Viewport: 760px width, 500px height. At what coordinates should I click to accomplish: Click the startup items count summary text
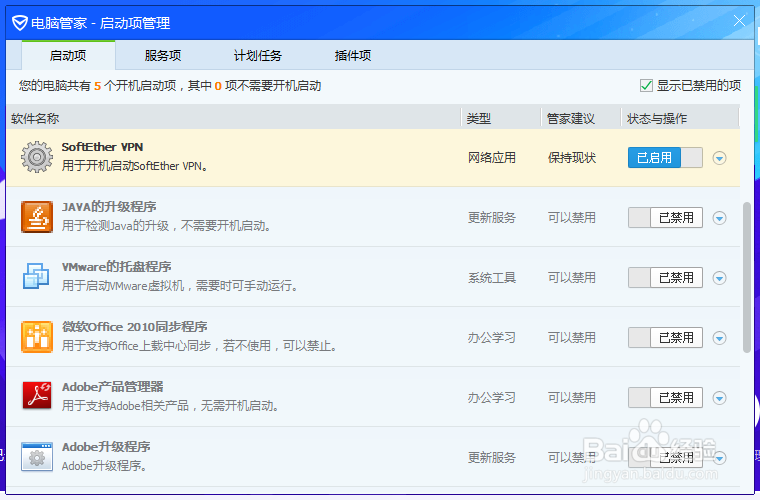170,86
